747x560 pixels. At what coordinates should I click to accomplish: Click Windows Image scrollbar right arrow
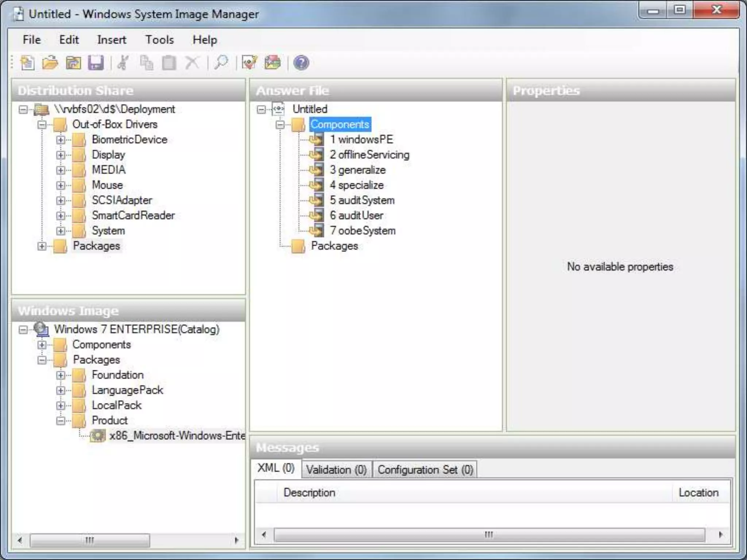point(236,540)
